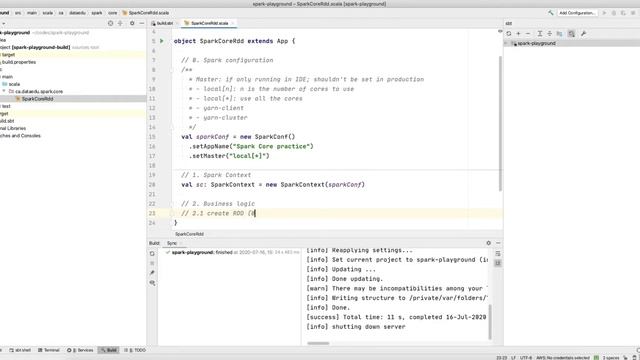Click the Debug bug icon in toolbar

(x=614, y=13)
